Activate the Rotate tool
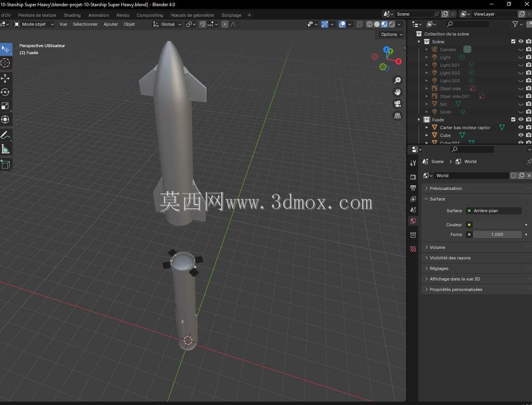Screen dimensions: 532x405 point(5,92)
